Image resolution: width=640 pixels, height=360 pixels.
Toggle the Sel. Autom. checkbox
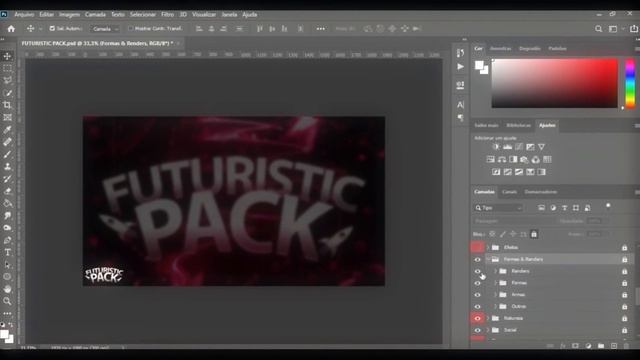pyautogui.click(x=52, y=29)
